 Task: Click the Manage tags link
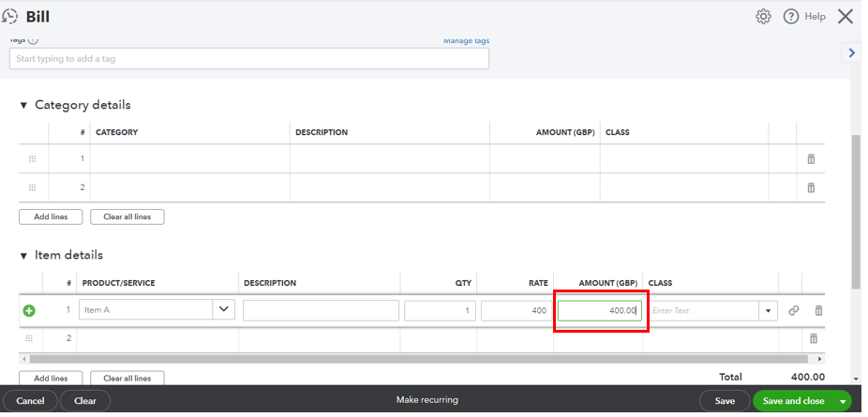coord(466,40)
